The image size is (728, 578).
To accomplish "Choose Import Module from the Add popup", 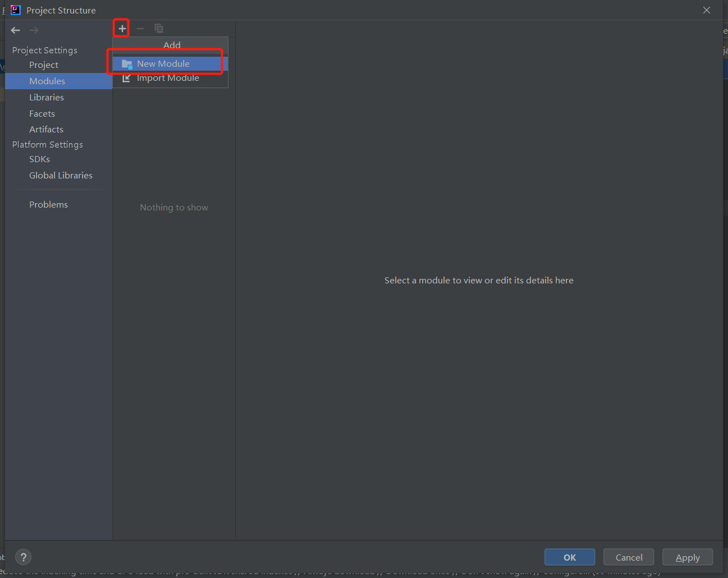I will tap(170, 78).
